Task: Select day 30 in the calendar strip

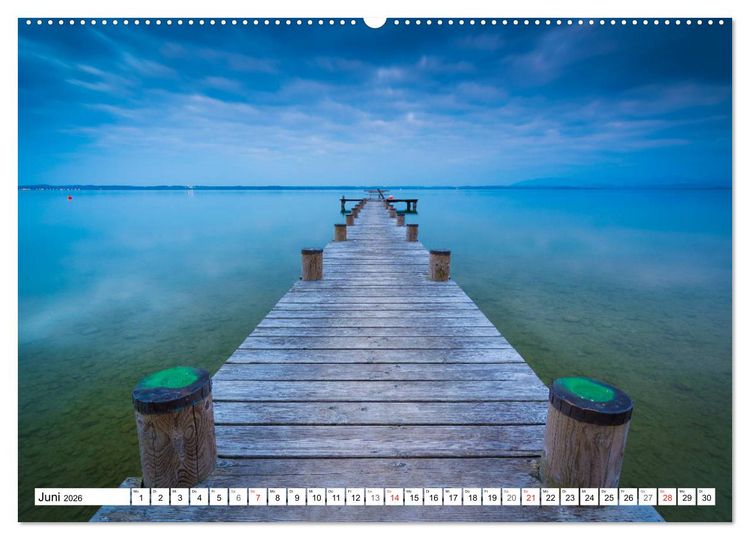Action: (x=707, y=496)
